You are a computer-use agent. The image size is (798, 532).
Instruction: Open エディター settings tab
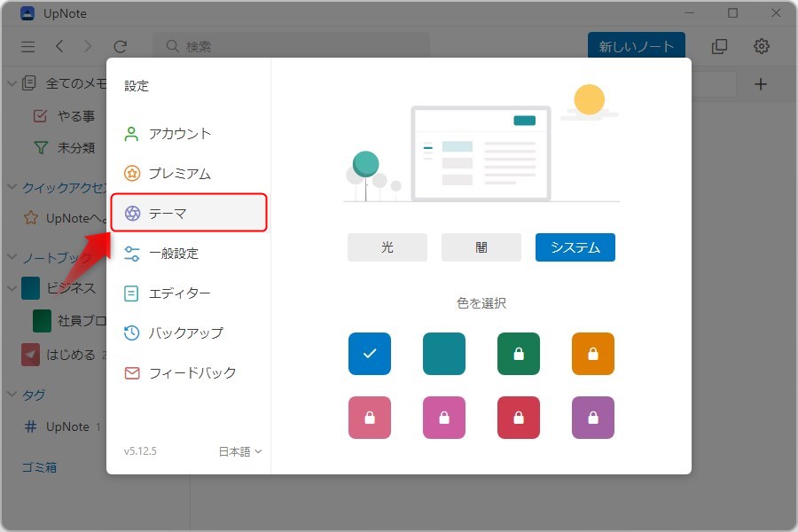click(x=189, y=293)
